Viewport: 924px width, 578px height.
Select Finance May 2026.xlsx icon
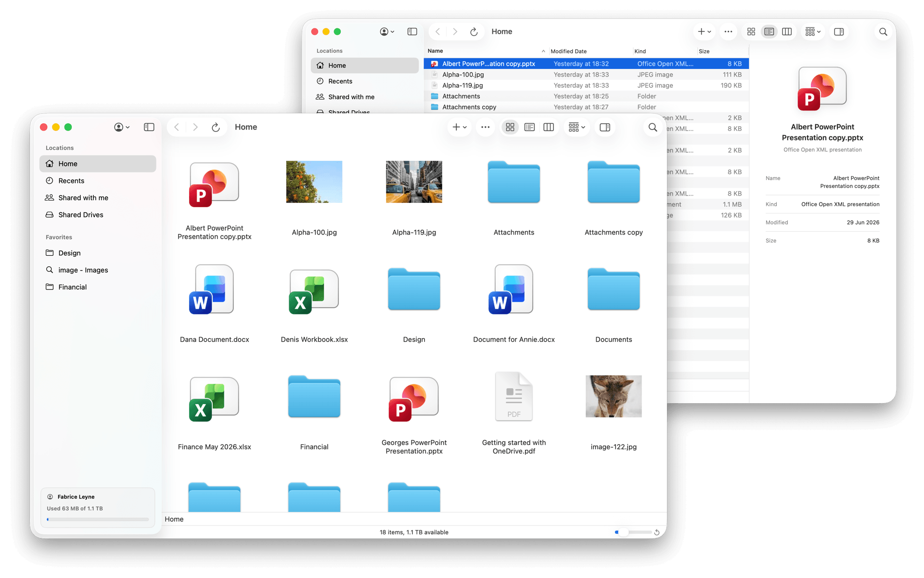coord(214,399)
